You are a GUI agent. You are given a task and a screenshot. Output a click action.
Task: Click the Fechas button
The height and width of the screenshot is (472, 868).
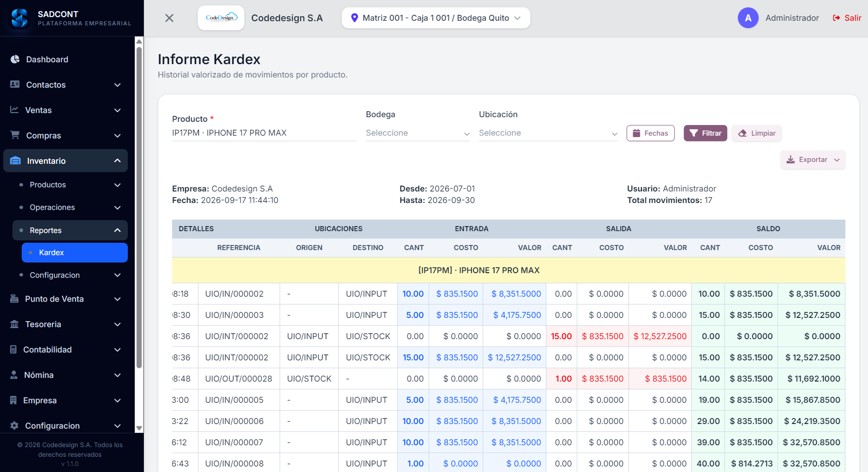tap(650, 133)
